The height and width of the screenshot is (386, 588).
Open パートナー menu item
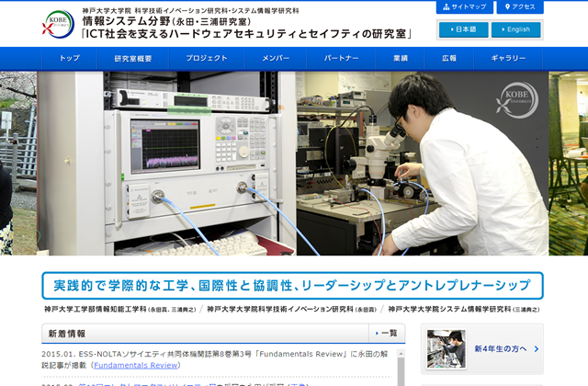(341, 58)
